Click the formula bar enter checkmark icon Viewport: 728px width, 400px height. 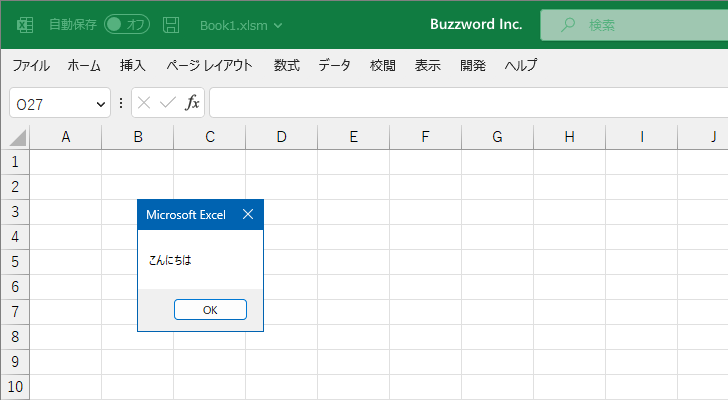click(168, 103)
